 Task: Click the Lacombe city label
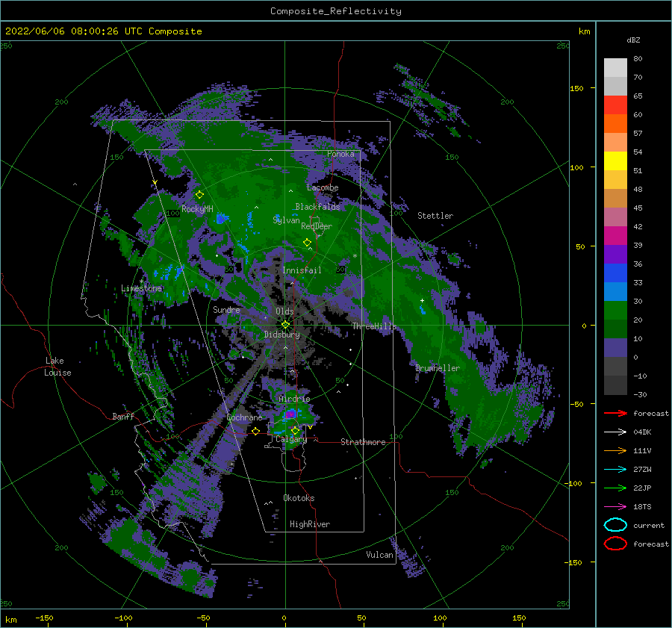pyautogui.click(x=323, y=187)
